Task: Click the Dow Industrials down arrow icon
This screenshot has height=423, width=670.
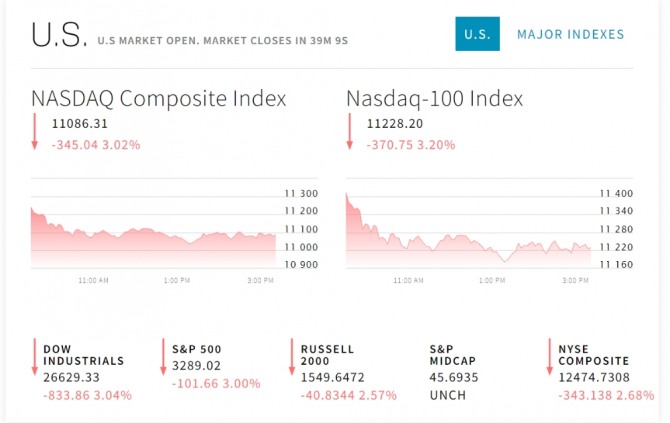Action: (34, 357)
